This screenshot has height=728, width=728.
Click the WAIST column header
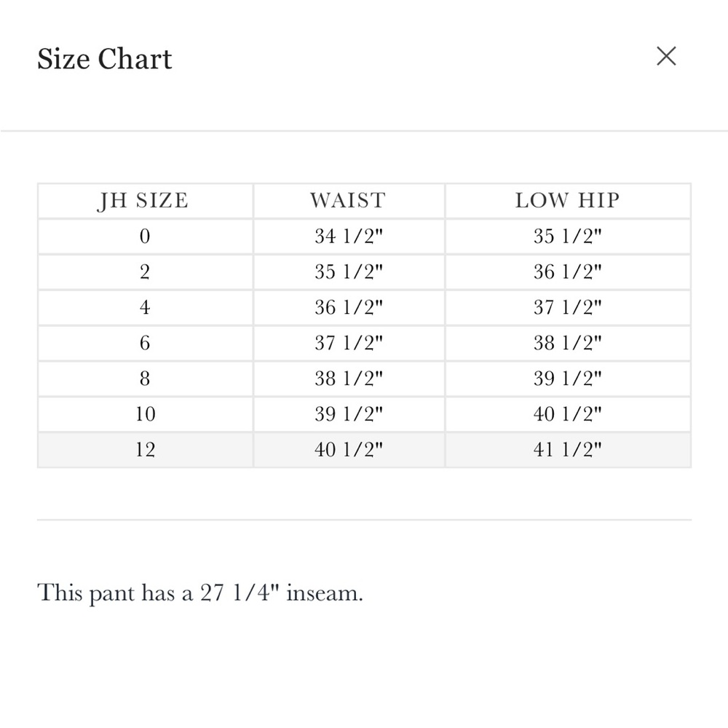[x=349, y=201]
